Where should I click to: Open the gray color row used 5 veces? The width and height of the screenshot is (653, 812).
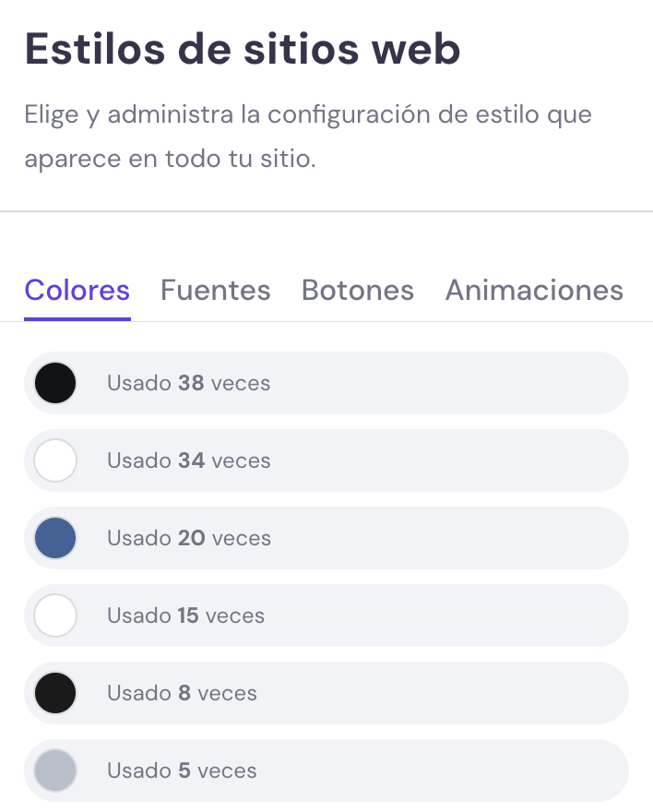coord(326,770)
